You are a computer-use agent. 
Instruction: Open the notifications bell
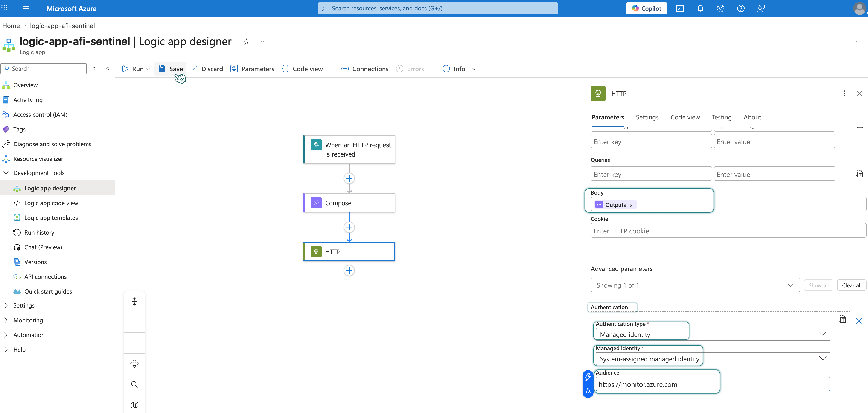pyautogui.click(x=700, y=9)
